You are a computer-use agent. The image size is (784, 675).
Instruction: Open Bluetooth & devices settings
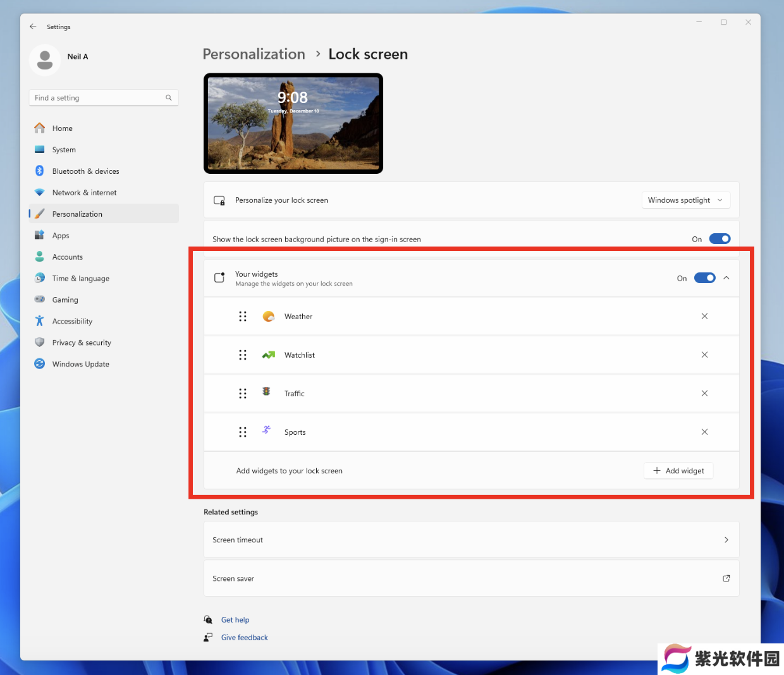(85, 171)
